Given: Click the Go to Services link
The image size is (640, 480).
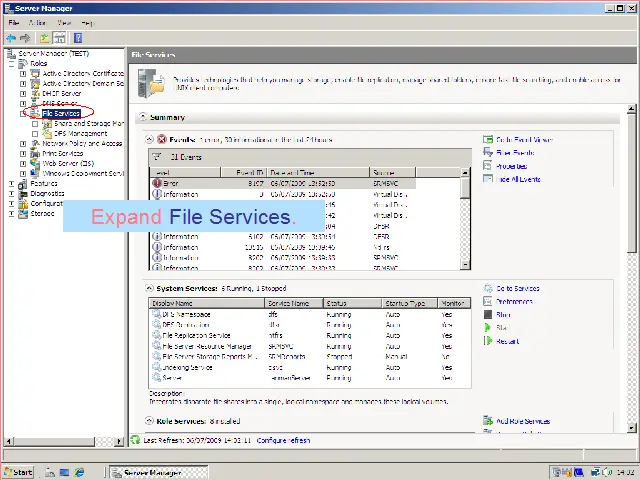Looking at the screenshot, I should [518, 289].
